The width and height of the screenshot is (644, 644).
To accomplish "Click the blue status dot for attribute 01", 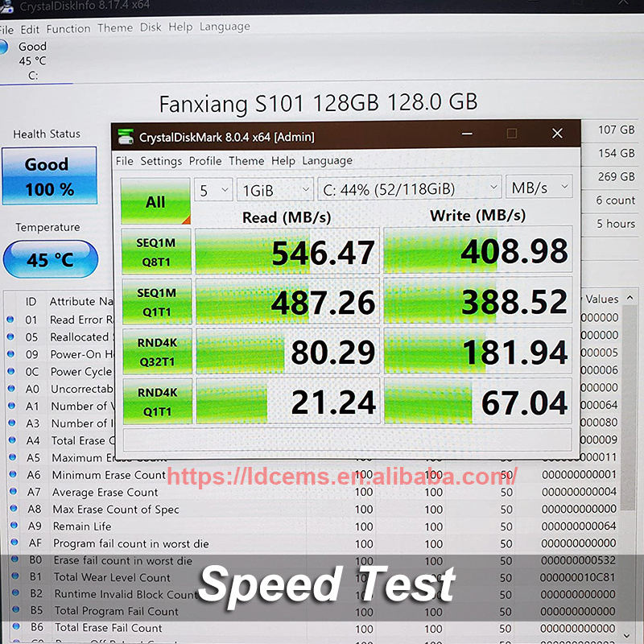I will (x=10, y=319).
